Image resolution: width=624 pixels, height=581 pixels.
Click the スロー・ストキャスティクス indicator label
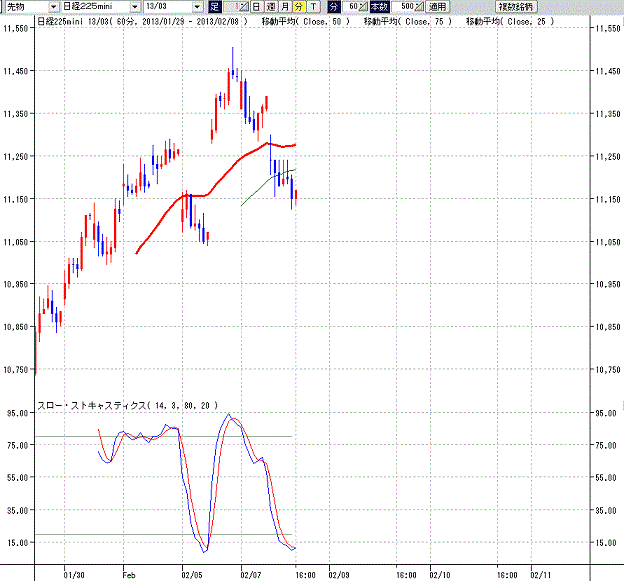[x=127, y=406]
